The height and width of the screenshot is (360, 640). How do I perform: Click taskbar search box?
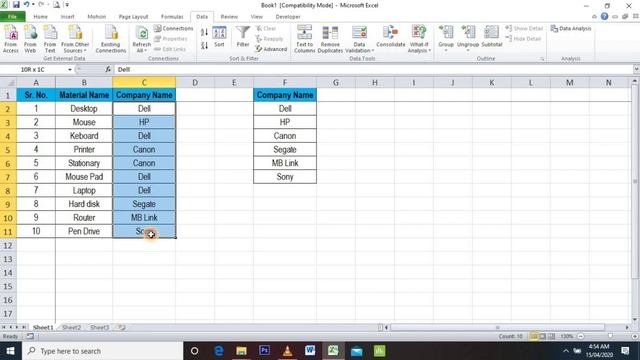pyautogui.click(x=102, y=351)
